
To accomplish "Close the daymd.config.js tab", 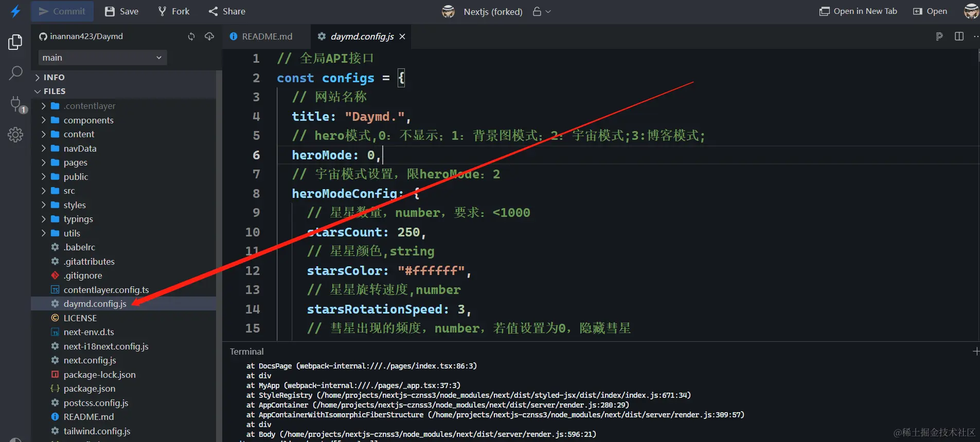I will tap(402, 36).
